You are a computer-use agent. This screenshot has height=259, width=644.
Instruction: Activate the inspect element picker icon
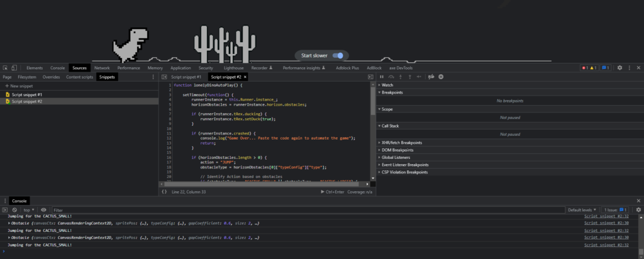(5, 68)
